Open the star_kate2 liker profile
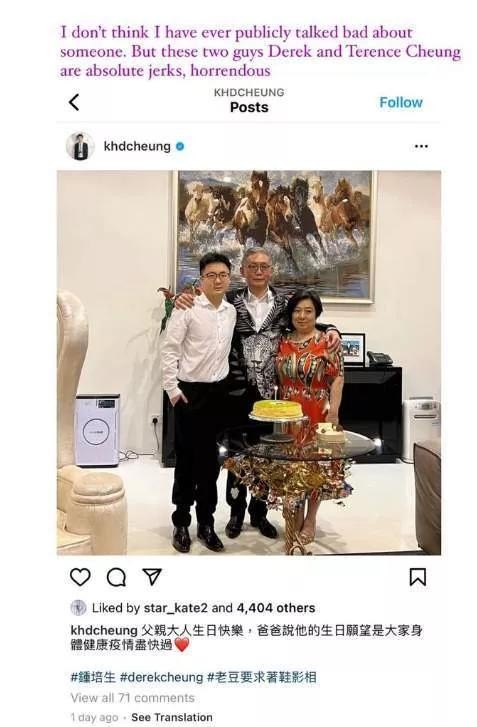 pos(176,608)
